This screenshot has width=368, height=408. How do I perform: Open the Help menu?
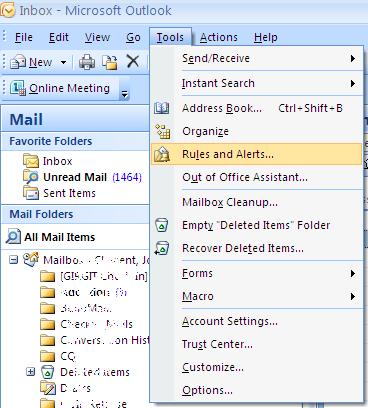coord(265,37)
